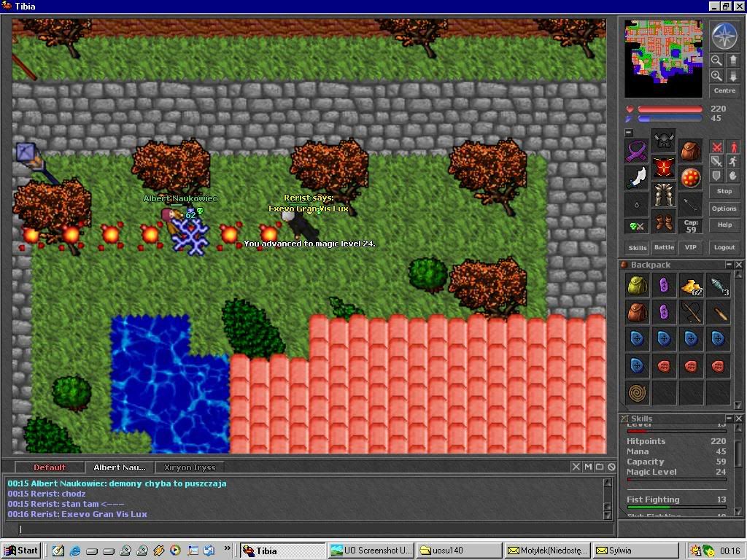This screenshot has height=560, width=747.
Task: Click the ignore list circle button
Action: (x=612, y=467)
